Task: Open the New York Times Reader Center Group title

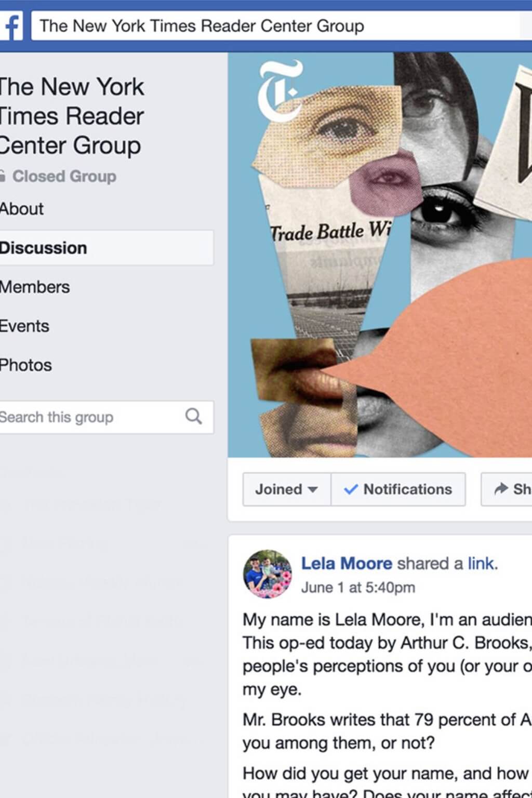Action: [72, 116]
